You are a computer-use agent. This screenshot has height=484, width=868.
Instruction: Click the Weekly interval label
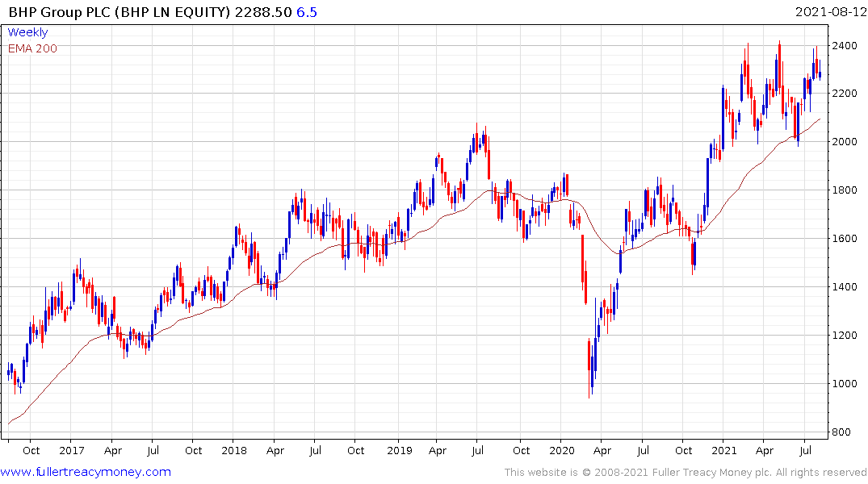point(27,32)
